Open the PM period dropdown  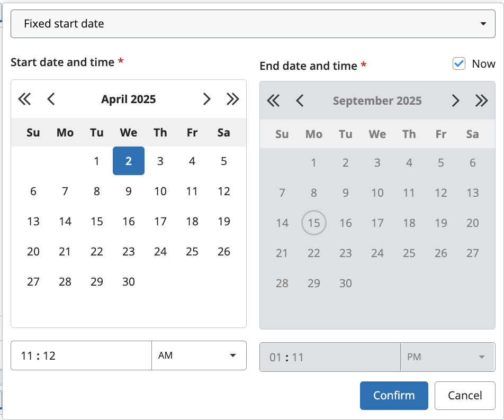coord(447,357)
